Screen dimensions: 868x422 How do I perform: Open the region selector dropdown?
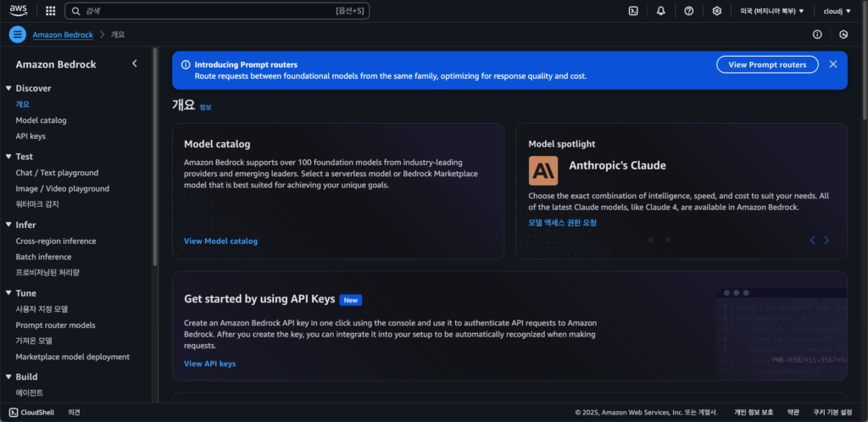(x=771, y=10)
